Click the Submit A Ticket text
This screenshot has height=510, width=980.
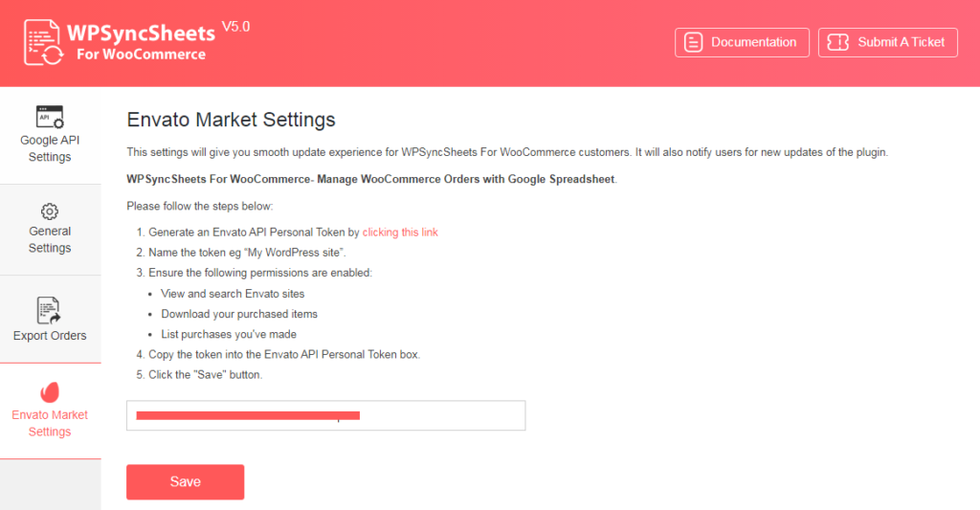(901, 42)
